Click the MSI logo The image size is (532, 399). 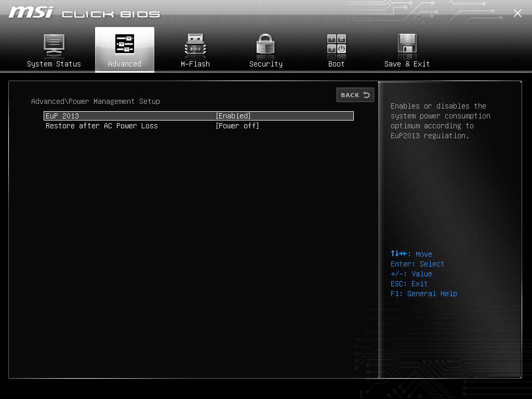[x=31, y=12]
